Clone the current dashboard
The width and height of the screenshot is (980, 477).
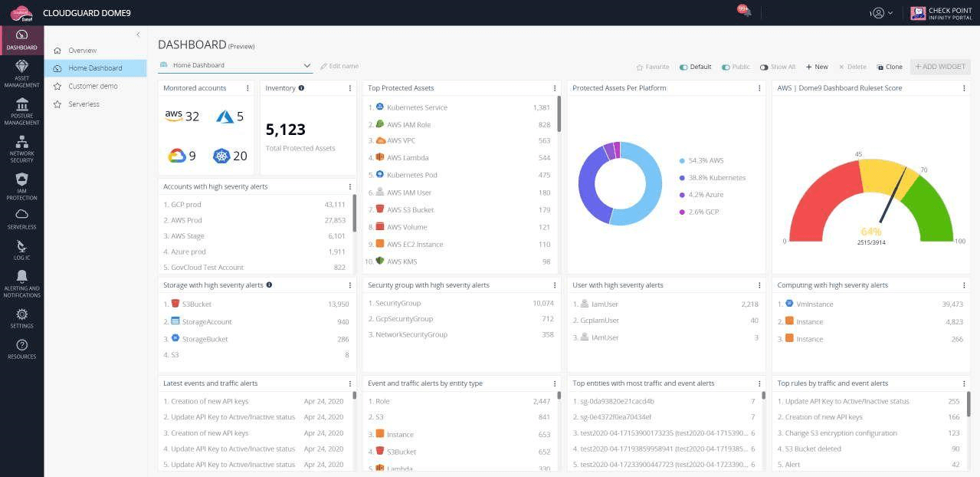click(890, 67)
